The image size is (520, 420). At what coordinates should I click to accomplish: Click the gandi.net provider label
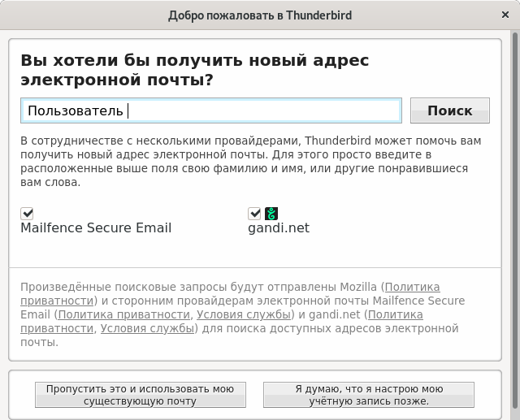tap(279, 228)
